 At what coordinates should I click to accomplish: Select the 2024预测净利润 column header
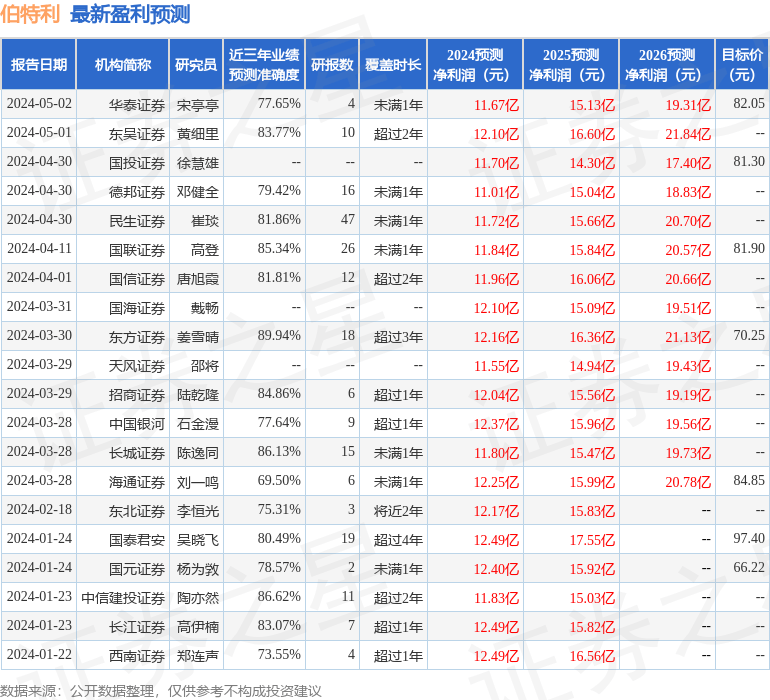click(475, 65)
